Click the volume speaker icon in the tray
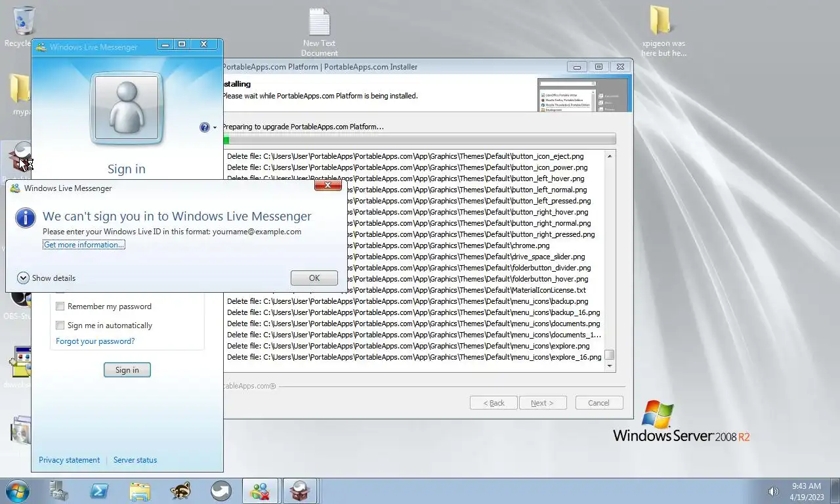 click(774, 491)
